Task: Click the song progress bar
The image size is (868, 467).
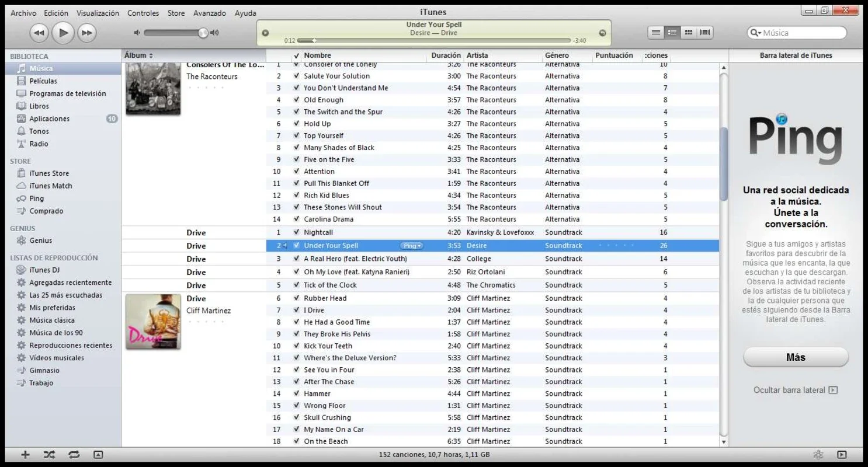Action: point(433,41)
